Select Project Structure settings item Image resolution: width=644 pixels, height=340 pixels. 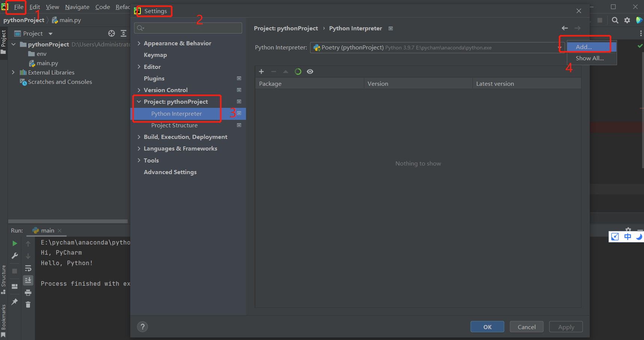(174, 125)
